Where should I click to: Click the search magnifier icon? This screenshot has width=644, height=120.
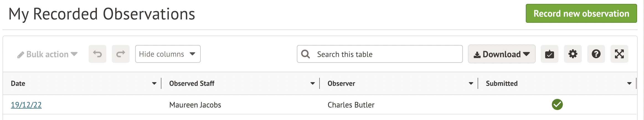pos(305,54)
